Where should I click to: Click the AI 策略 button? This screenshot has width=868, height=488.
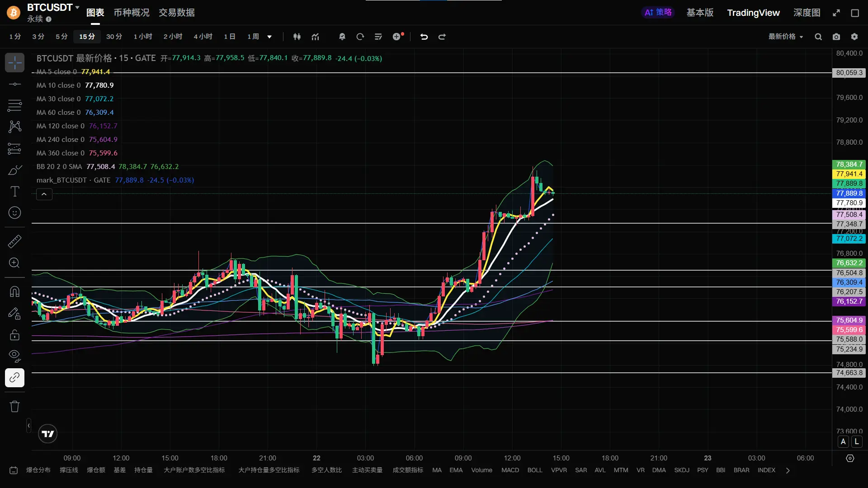click(658, 13)
